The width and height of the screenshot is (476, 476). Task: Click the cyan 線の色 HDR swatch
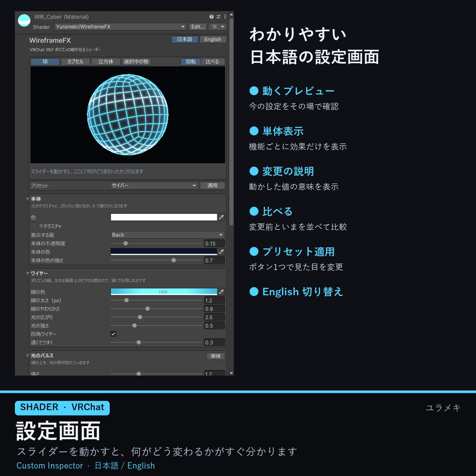164,292
